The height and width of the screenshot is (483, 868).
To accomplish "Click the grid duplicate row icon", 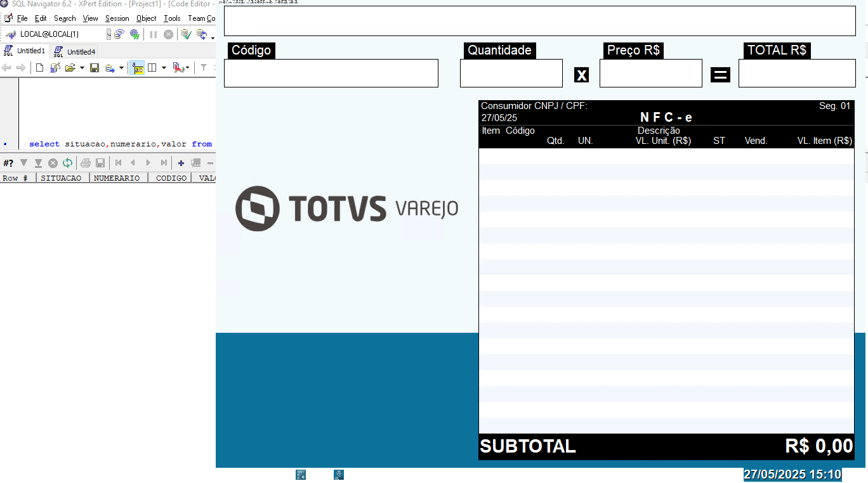I will coord(196,163).
